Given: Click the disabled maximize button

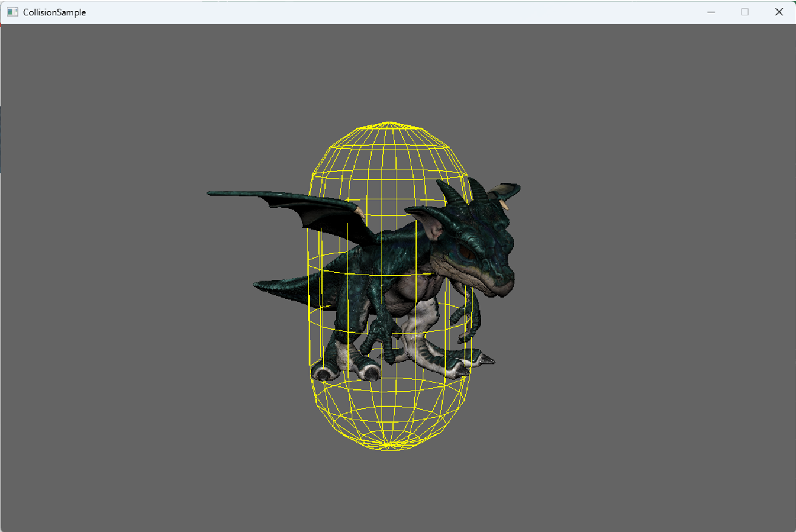Looking at the screenshot, I should click(x=745, y=12).
